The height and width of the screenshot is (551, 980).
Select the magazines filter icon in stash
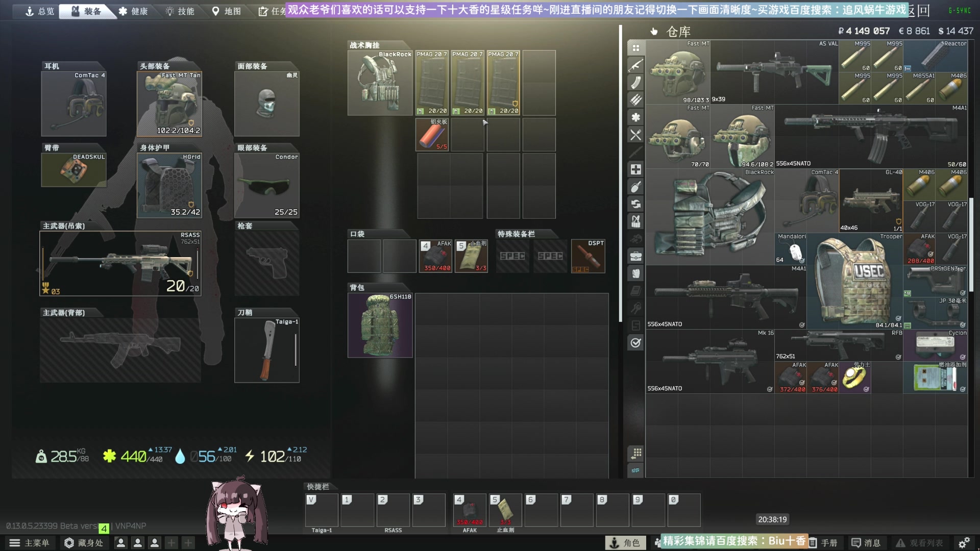click(x=635, y=83)
